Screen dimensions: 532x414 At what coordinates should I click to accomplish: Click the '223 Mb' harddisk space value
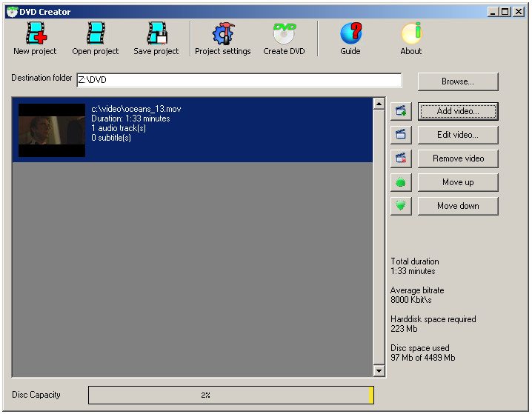(404, 329)
